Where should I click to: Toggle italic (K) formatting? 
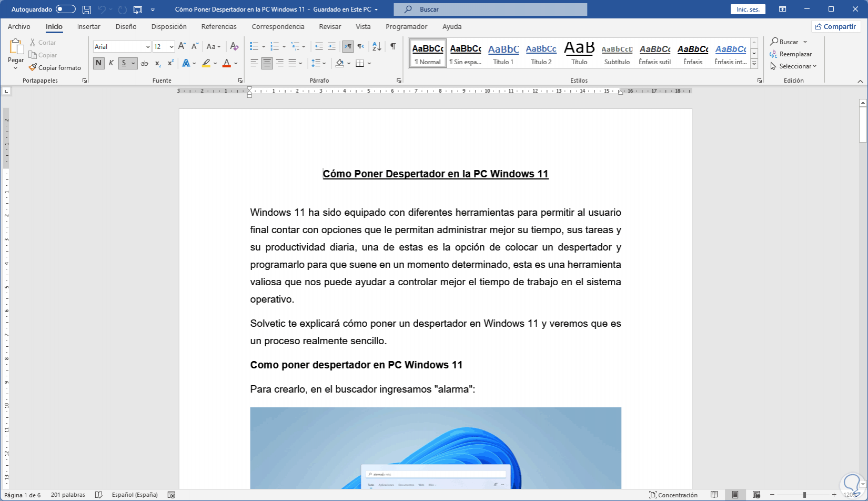click(x=111, y=63)
